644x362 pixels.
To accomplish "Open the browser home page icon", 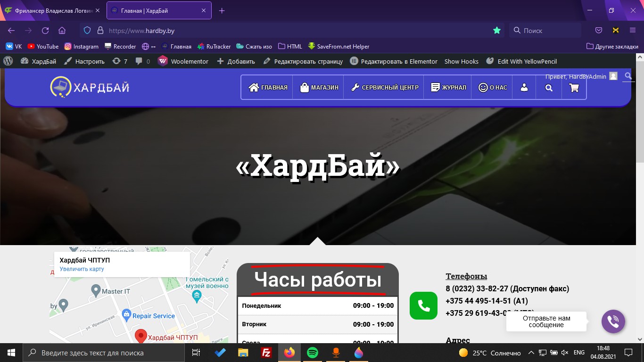I will click(x=62, y=31).
